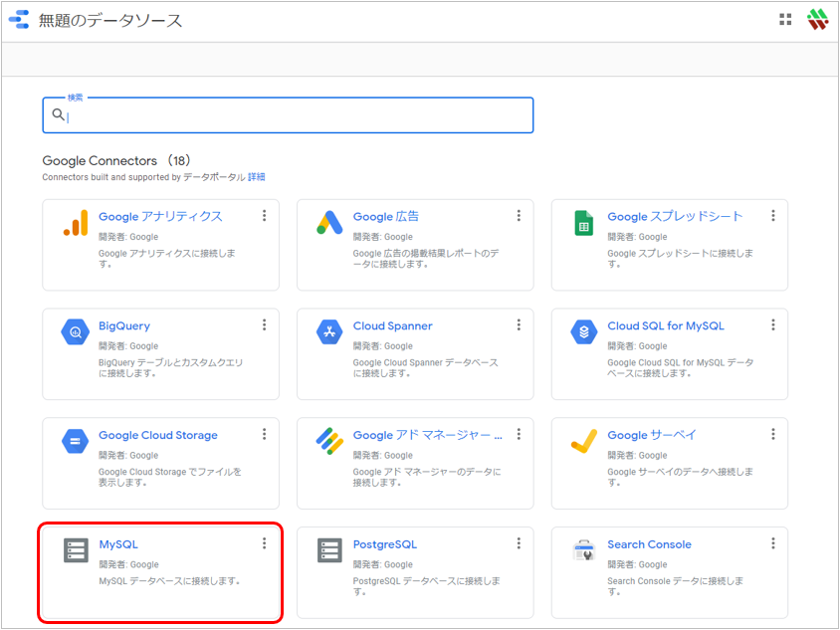The height and width of the screenshot is (630, 840).
Task: Open the account avatar menu
Action: (818, 19)
